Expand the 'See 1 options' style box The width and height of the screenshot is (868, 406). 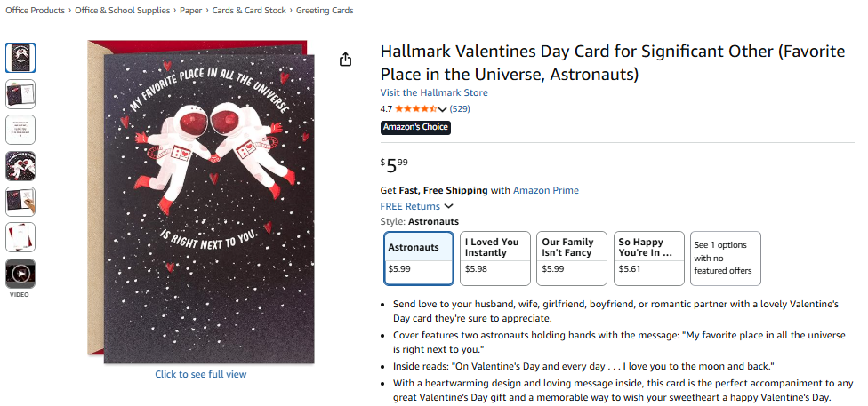pyautogui.click(x=725, y=258)
